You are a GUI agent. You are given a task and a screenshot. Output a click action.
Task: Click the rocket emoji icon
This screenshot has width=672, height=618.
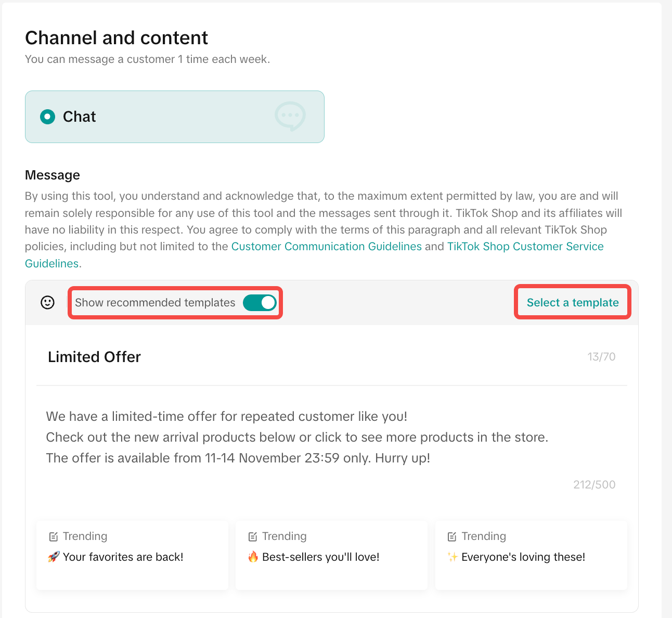pos(53,557)
